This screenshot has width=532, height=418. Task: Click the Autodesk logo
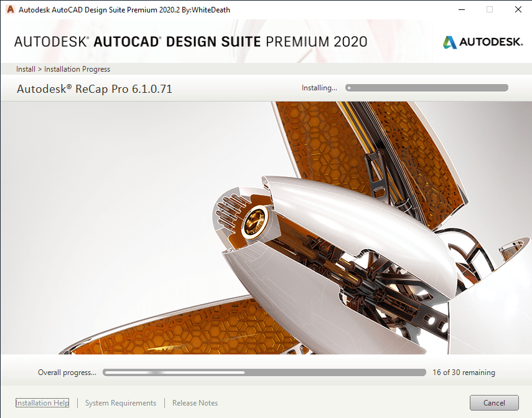coord(482,42)
